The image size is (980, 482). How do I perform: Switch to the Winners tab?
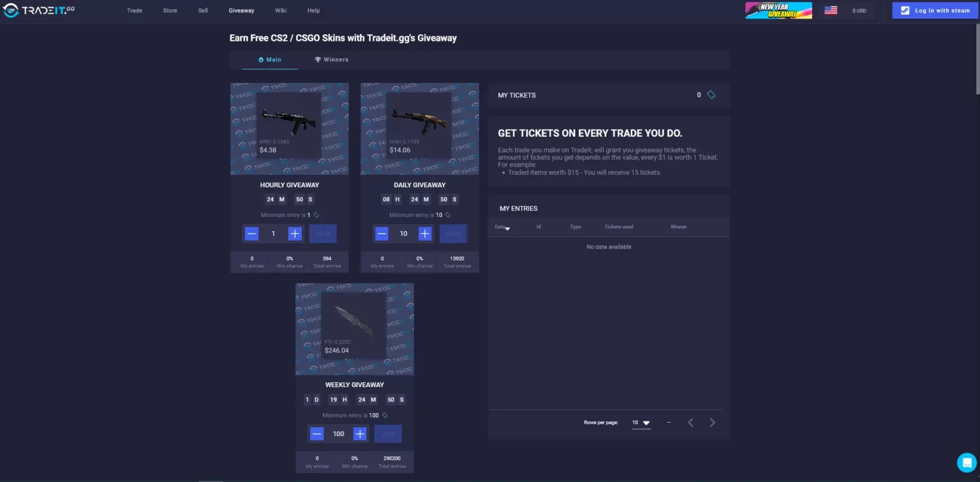click(x=331, y=59)
